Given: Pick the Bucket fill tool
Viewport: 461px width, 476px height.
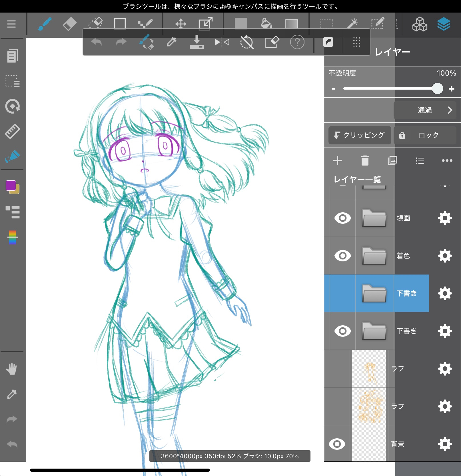Looking at the screenshot, I should [266, 24].
